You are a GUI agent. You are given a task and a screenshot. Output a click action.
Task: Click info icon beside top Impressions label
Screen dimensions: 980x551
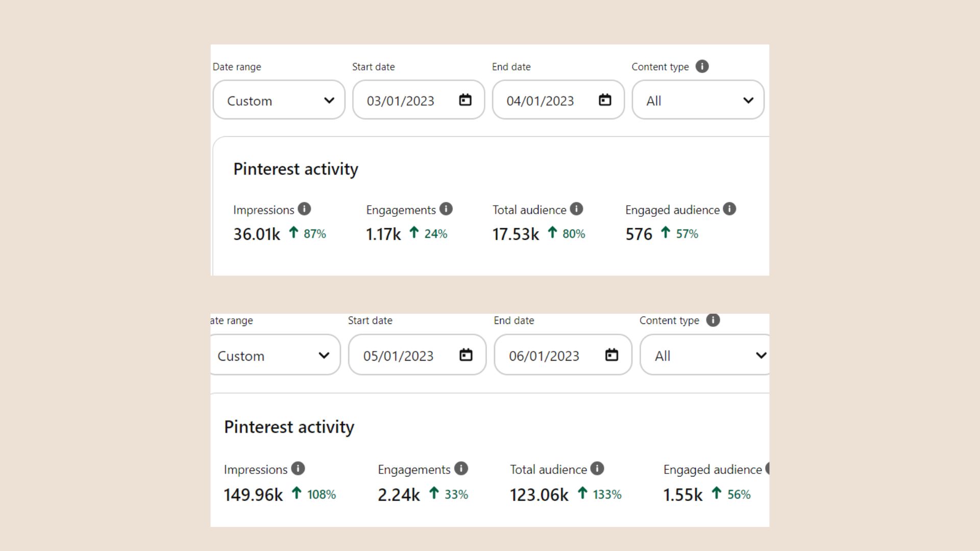[x=304, y=209]
